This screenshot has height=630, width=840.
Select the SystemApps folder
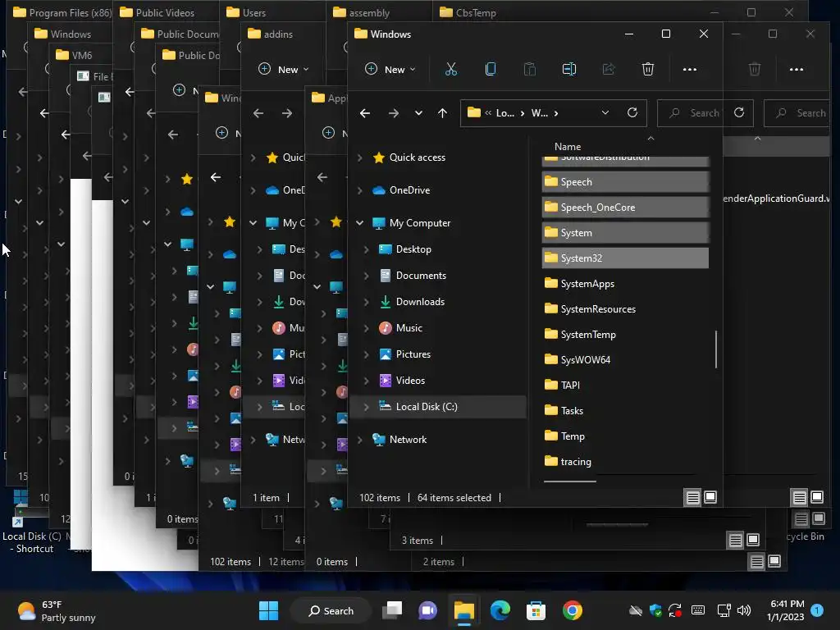tap(625, 283)
